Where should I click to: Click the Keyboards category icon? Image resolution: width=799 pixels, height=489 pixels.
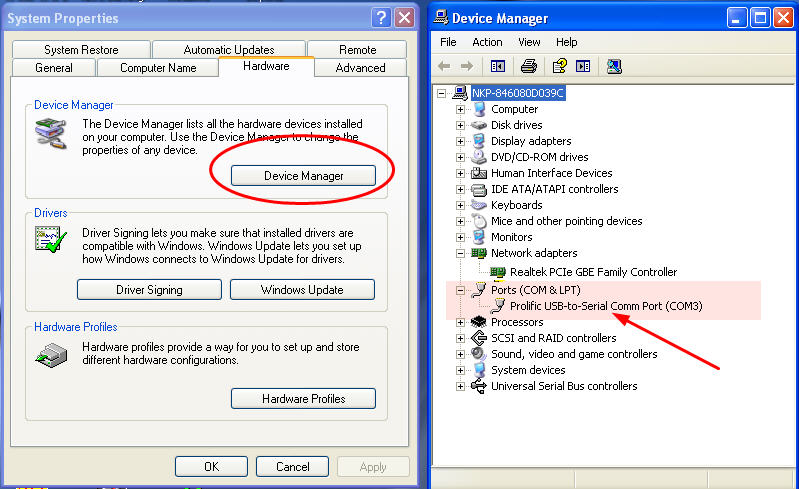pyautogui.click(x=479, y=205)
